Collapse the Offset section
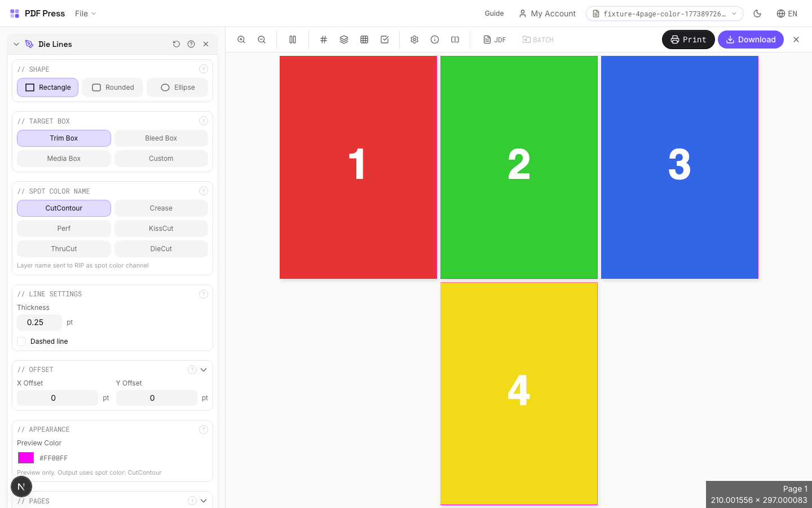 (x=204, y=370)
